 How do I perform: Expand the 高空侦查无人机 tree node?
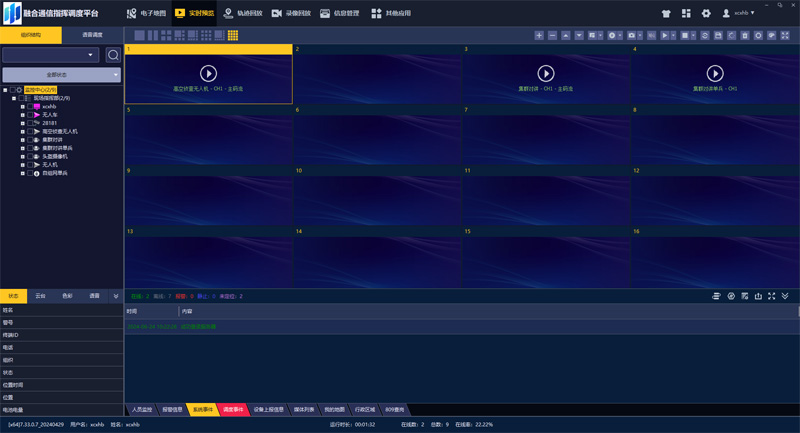[x=23, y=131]
